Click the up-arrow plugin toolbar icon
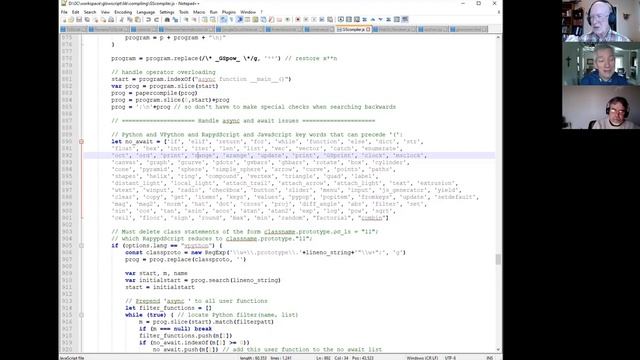Viewport: 640px width, 360px height. click(x=373, y=20)
